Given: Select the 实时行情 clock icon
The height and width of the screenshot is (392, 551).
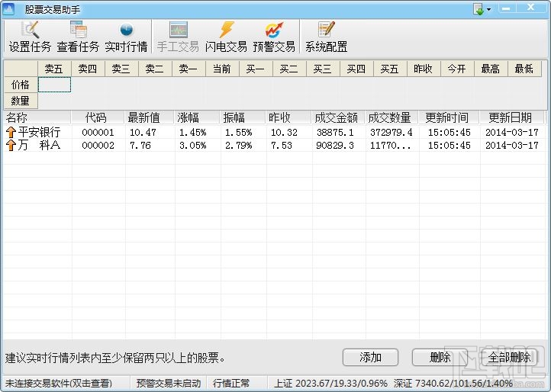Looking at the screenshot, I should [x=127, y=30].
